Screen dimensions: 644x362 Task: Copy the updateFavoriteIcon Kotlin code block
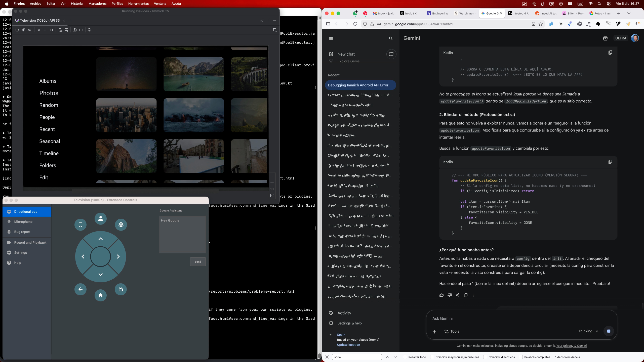[610, 162]
